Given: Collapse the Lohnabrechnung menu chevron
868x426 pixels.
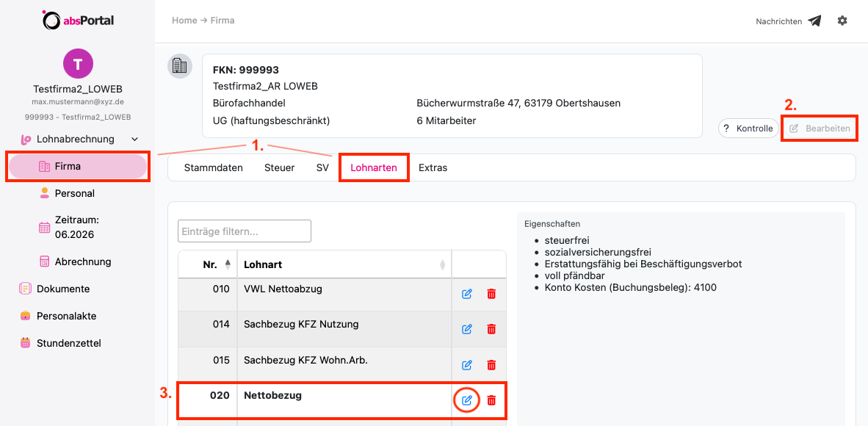Looking at the screenshot, I should [134, 139].
